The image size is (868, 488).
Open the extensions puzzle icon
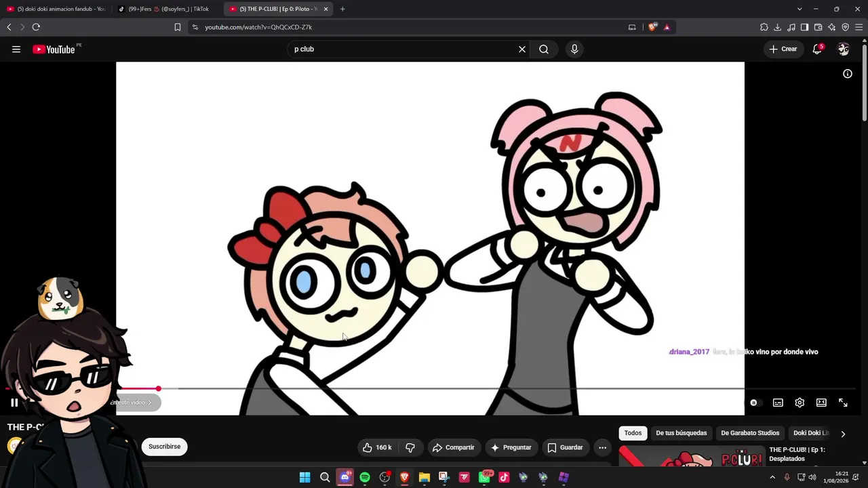point(764,27)
